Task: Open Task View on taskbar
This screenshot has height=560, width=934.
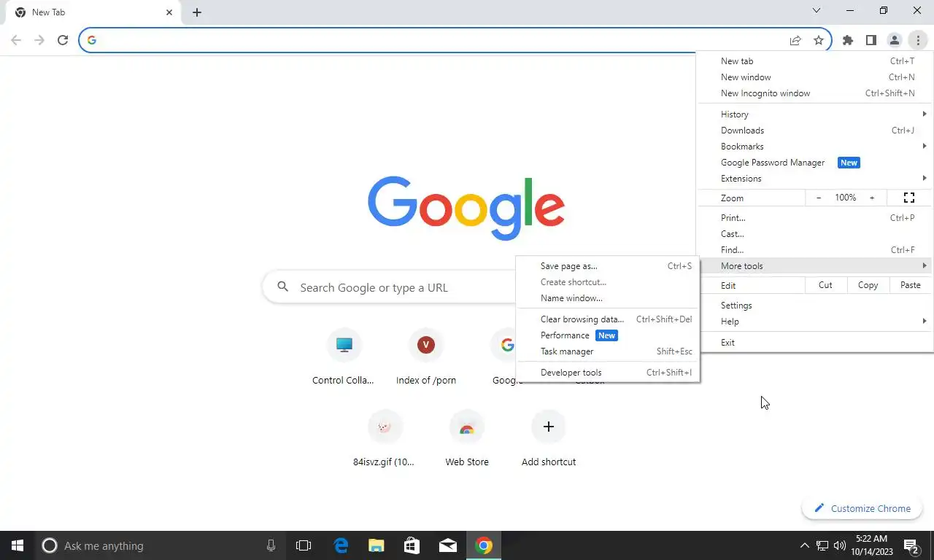Action: click(304, 545)
